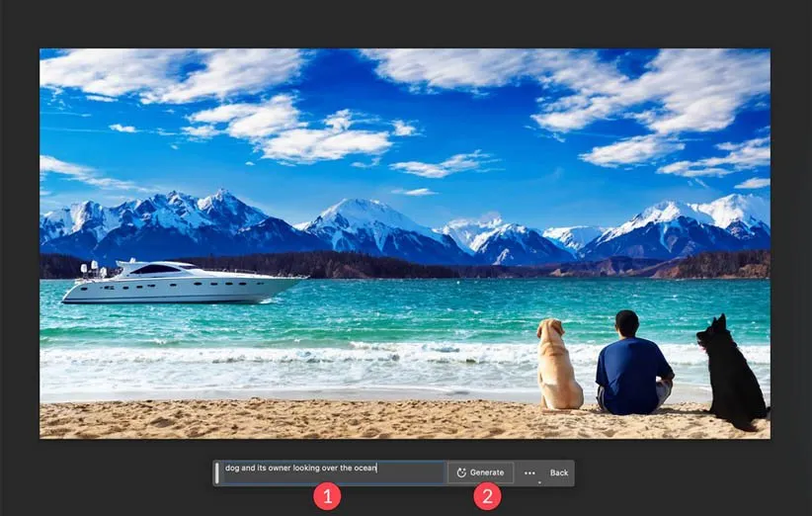Screen dimensions: 812x516
Task: Click the Generate sparkle icon
Action: (461, 473)
